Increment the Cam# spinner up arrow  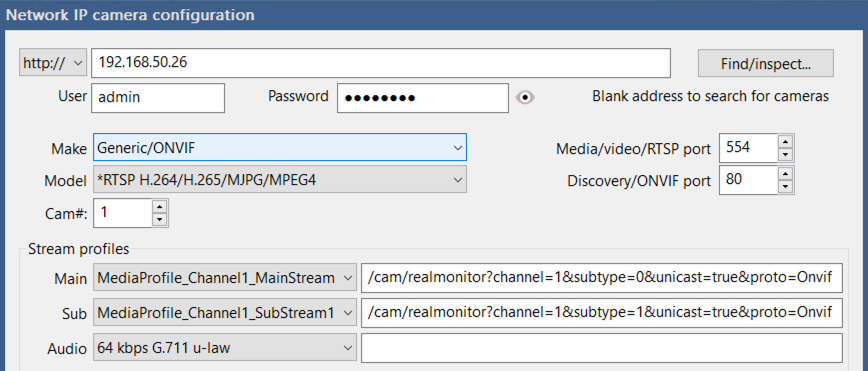[159, 207]
